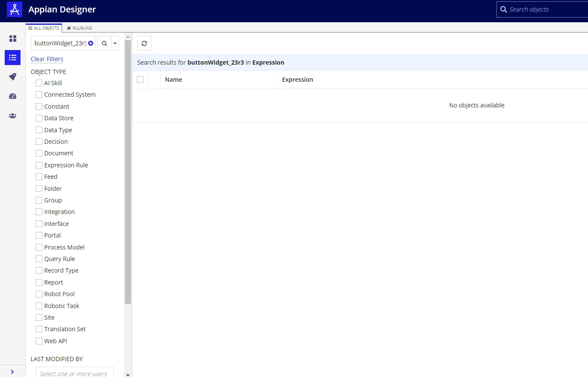This screenshot has width=588, height=377.
Task: Select the Process Model checkbox
Action: click(39, 247)
